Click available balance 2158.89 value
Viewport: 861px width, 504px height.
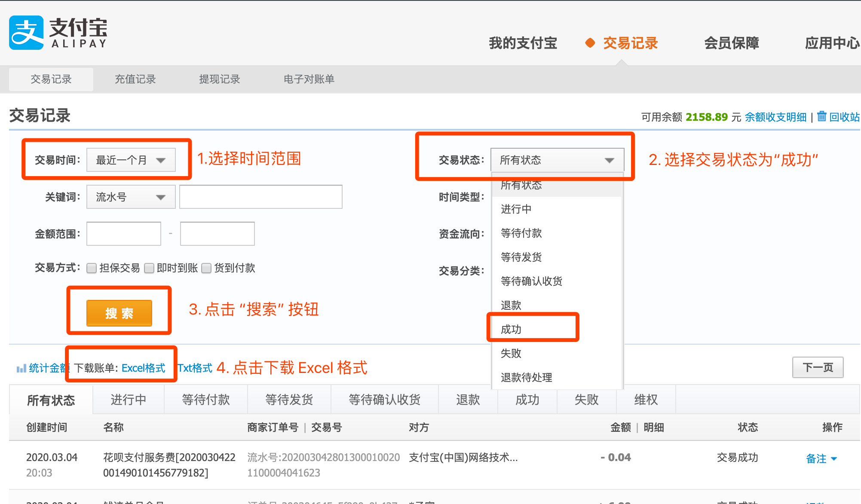click(707, 117)
